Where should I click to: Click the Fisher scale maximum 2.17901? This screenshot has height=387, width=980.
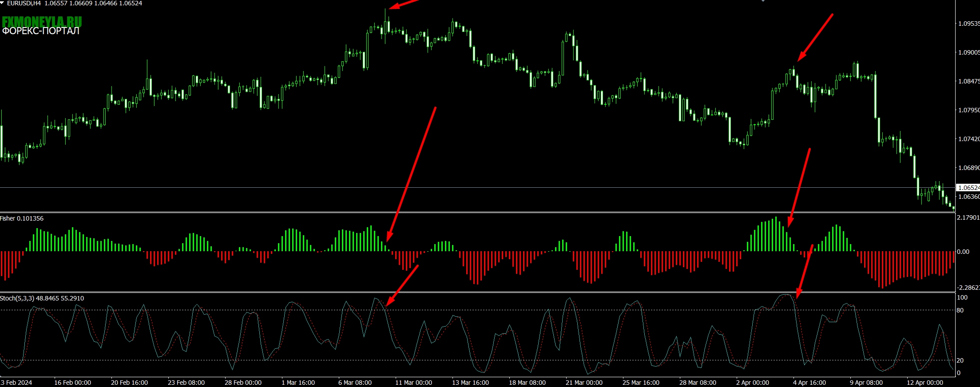tap(968, 217)
